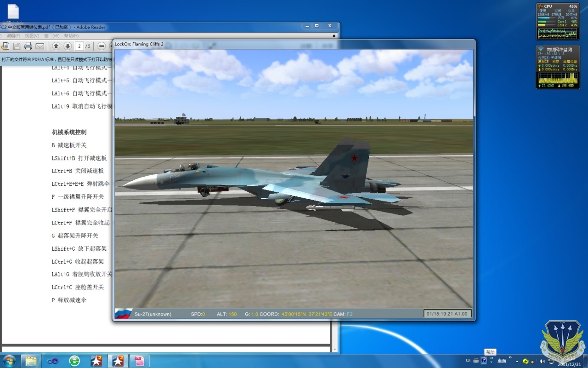Image resolution: width=588 pixels, height=368 pixels.
Task: Click the volume speaker tray icon
Action: click(x=543, y=361)
